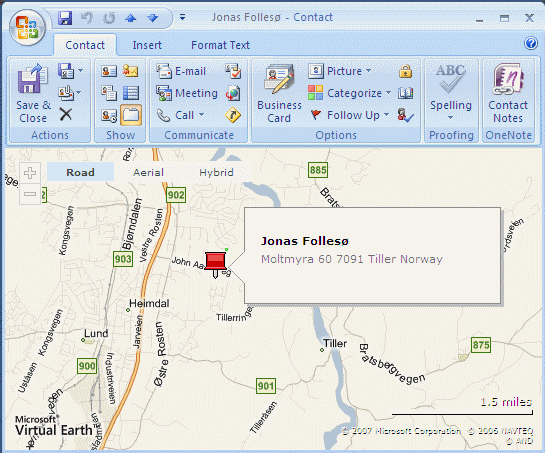The image size is (545, 453).
Task: Click the Jonas Follesø name in map popup
Action: click(305, 241)
